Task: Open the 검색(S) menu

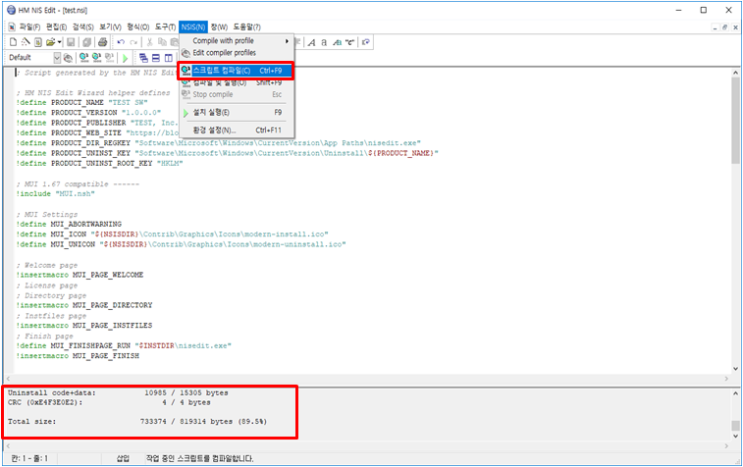Action: 83,27
